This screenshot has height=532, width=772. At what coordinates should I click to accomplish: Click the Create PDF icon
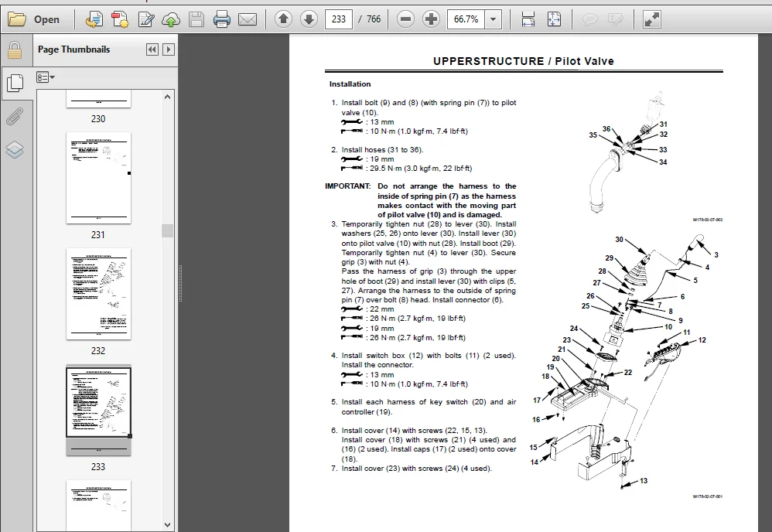(120, 19)
